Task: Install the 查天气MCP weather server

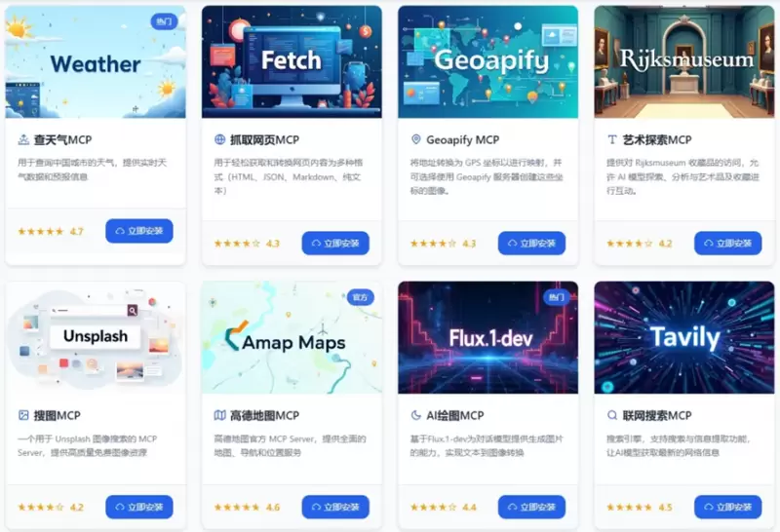Action: point(139,231)
